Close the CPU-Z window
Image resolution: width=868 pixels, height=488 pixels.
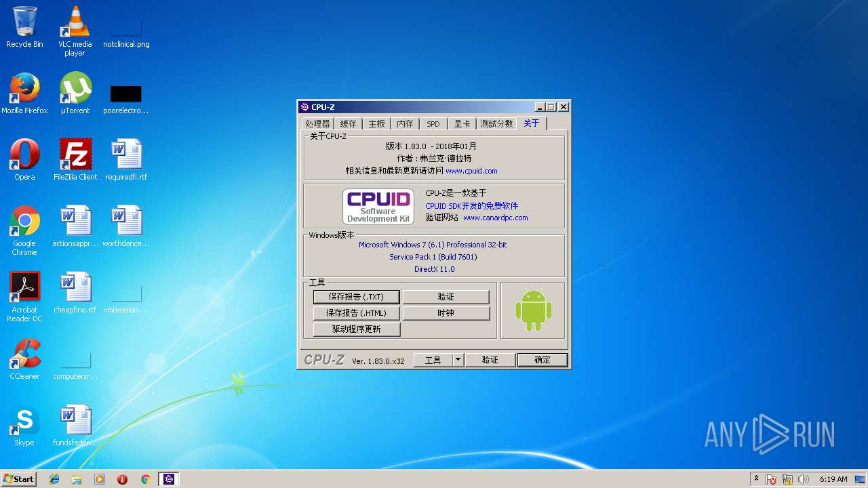coord(564,107)
